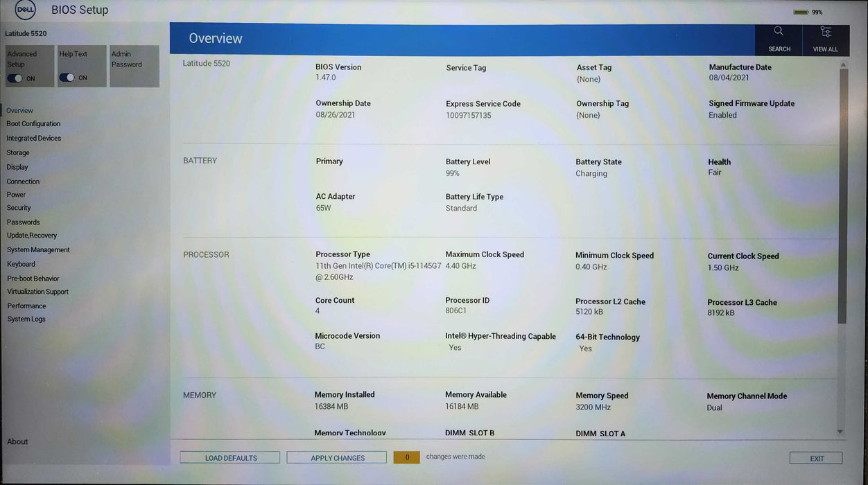This screenshot has height=485, width=868.
Task: Click Battery Life Type Standard value
Action: tap(461, 209)
